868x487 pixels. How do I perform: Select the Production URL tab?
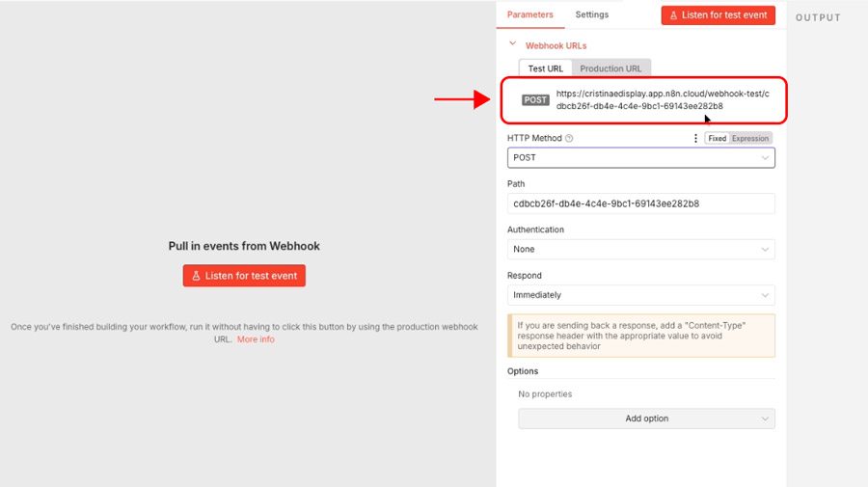[610, 68]
